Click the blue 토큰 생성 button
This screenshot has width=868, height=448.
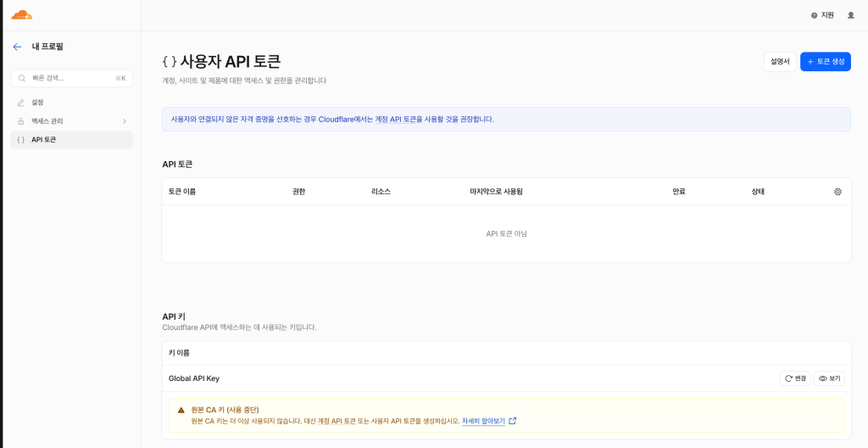click(826, 62)
